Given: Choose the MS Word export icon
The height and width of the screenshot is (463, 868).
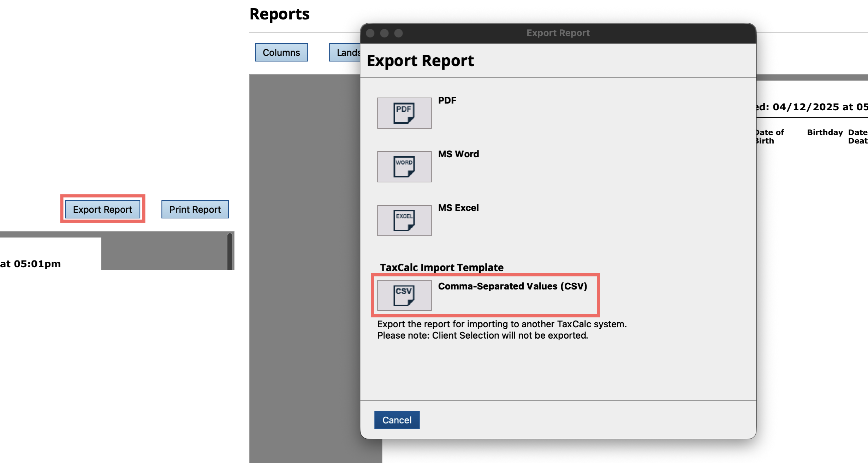Looking at the screenshot, I should [404, 167].
